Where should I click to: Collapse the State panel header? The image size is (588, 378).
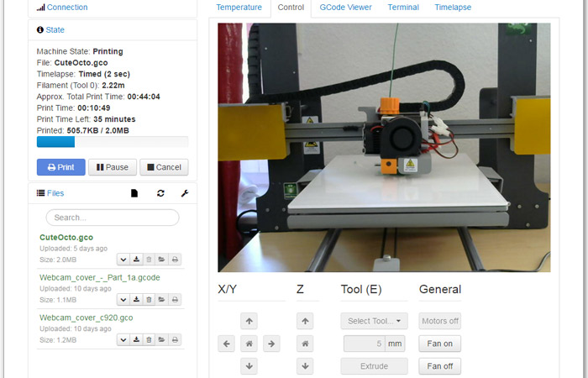coord(51,29)
